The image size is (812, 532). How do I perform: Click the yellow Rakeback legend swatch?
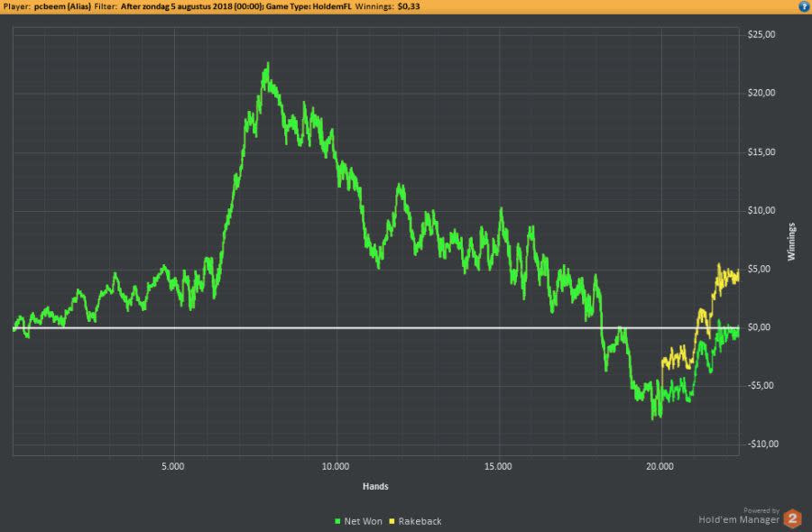(x=392, y=521)
